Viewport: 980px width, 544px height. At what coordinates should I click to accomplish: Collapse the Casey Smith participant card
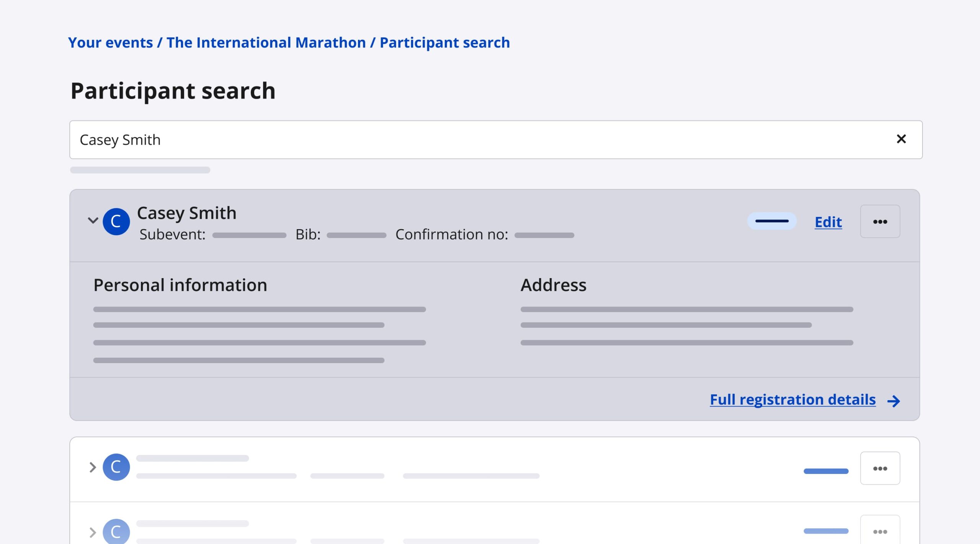tap(93, 221)
